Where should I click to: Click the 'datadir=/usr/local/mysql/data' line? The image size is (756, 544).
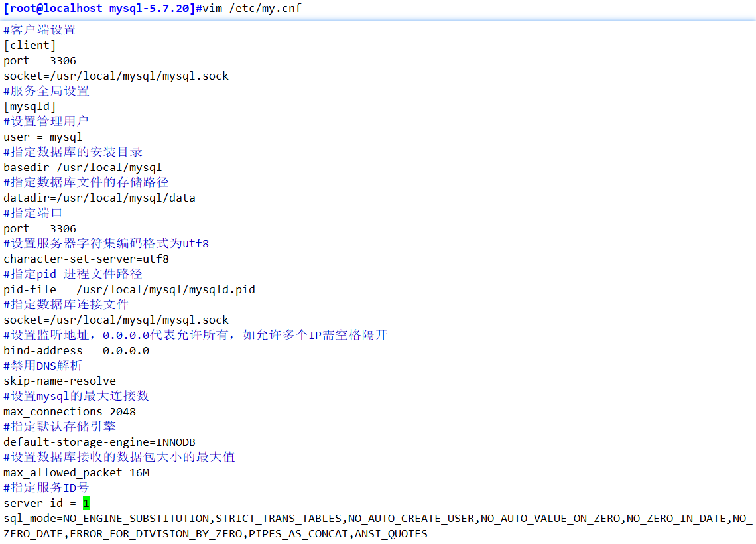99,198
